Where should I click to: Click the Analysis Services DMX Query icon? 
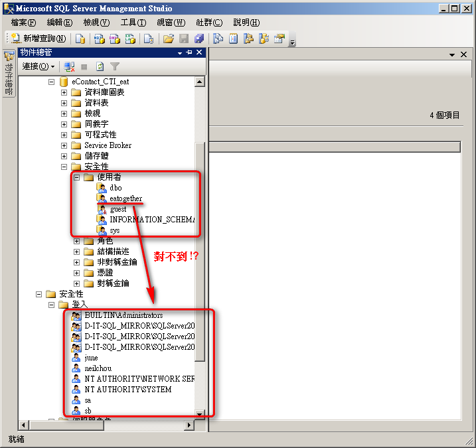pos(115,38)
